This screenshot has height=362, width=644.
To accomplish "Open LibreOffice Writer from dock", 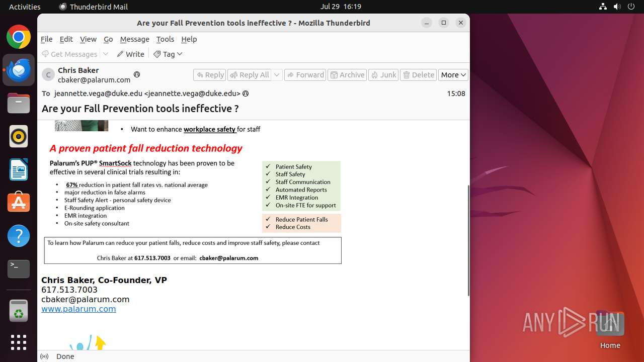I will [19, 169].
